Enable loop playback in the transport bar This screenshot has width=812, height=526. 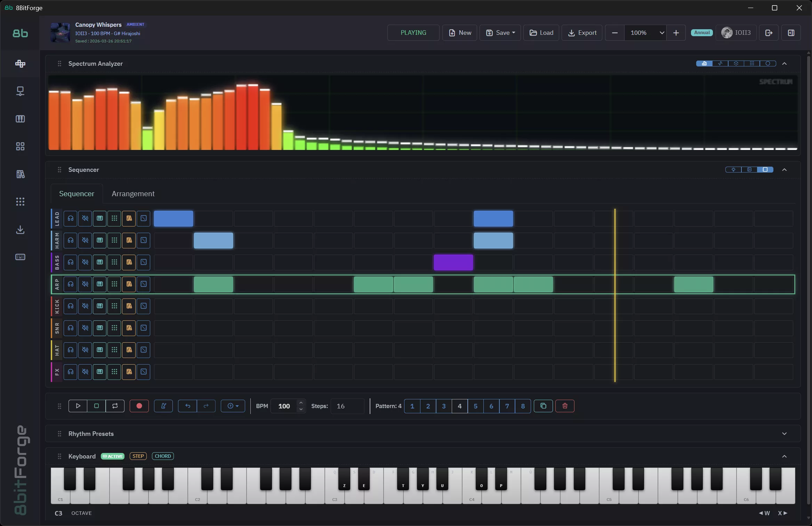point(115,406)
